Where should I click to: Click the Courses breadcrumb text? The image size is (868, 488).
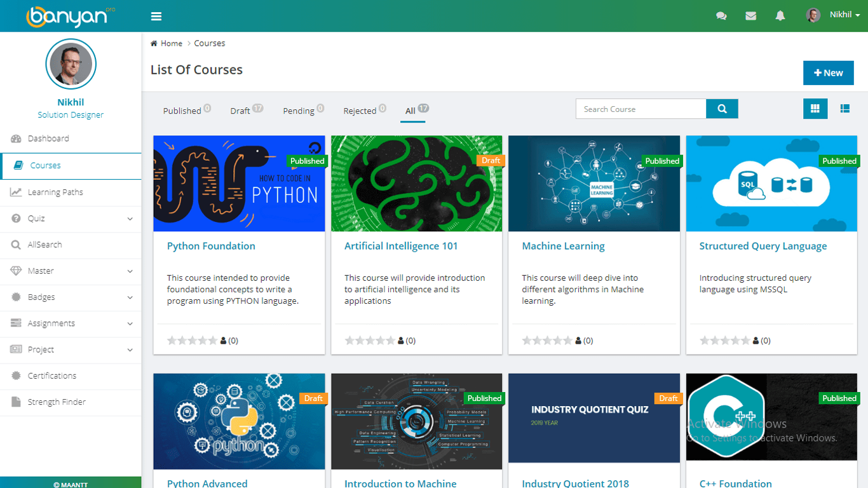pos(210,43)
